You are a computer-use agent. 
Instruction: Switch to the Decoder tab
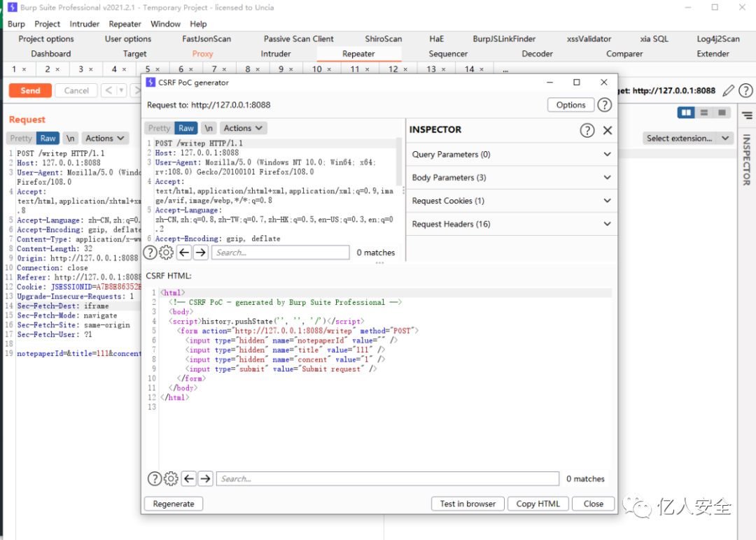(x=537, y=54)
